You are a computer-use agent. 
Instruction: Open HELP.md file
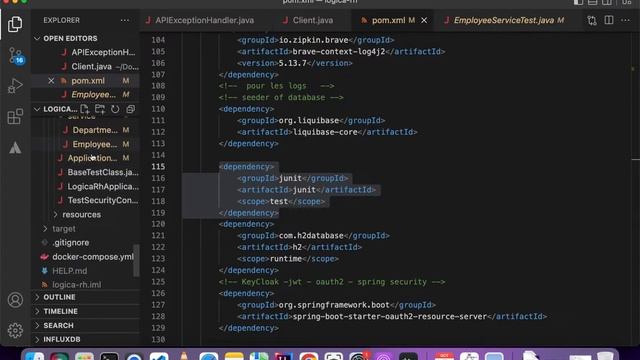click(69, 271)
